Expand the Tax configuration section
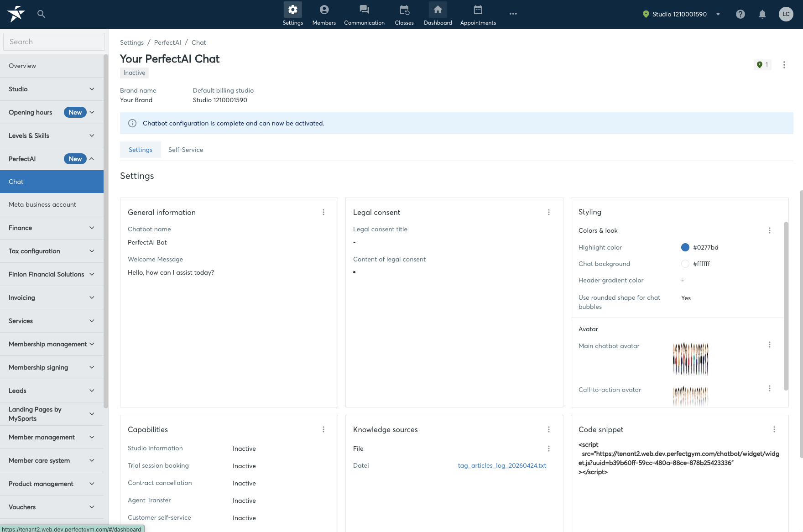The height and width of the screenshot is (532, 803). 52,251
